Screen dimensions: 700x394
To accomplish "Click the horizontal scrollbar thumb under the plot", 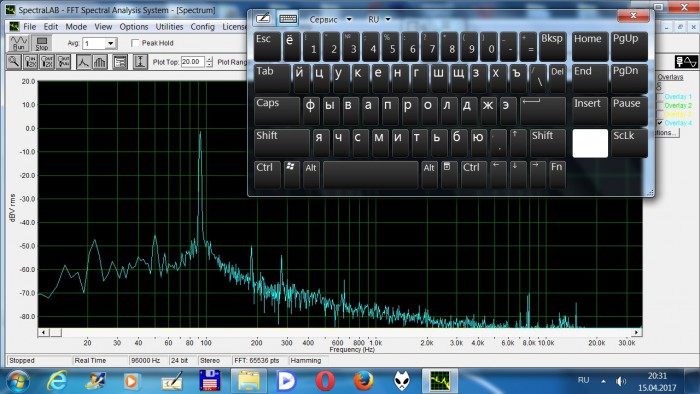I will point(55,332).
